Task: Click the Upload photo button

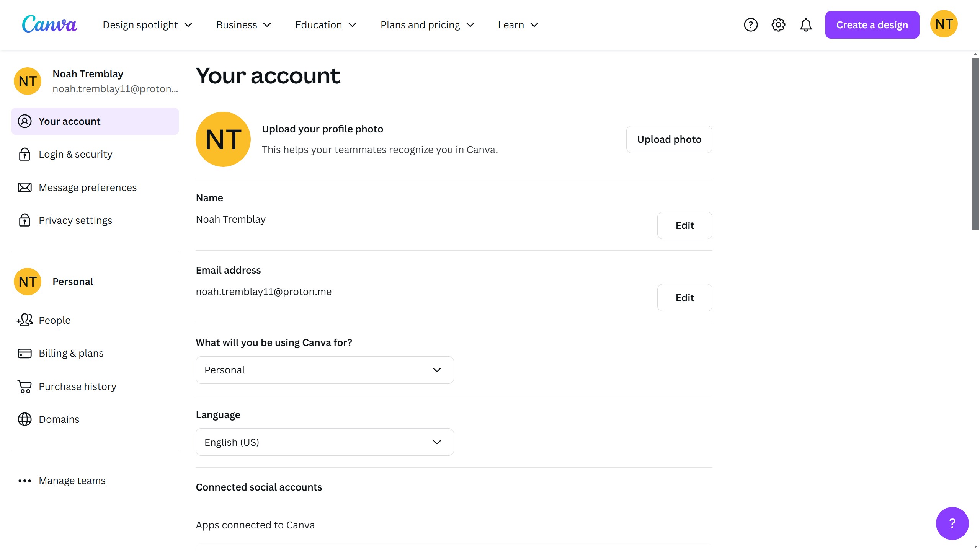Action: [x=669, y=139]
